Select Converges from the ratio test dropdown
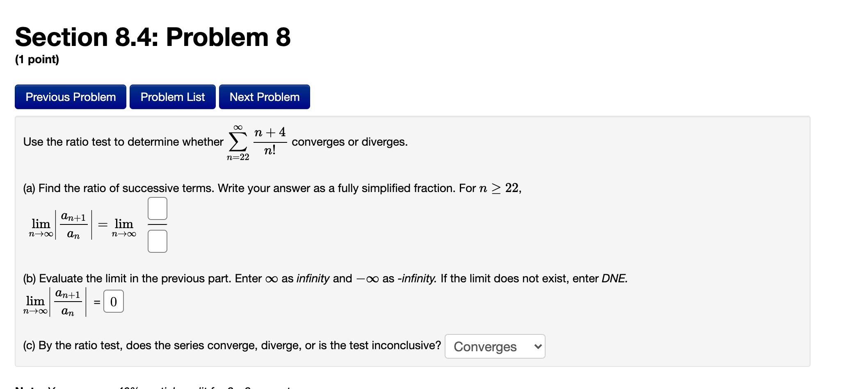Image resolution: width=868 pixels, height=389 pixels. (x=494, y=347)
